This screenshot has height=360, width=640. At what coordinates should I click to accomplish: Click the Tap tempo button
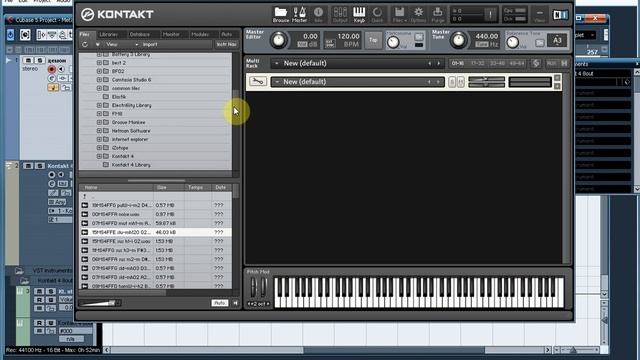pyautogui.click(x=373, y=40)
